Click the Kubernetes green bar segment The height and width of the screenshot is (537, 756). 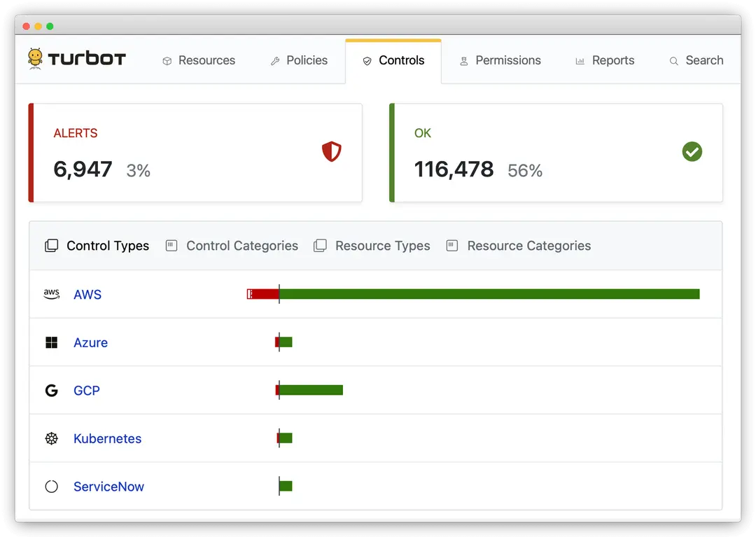point(286,438)
